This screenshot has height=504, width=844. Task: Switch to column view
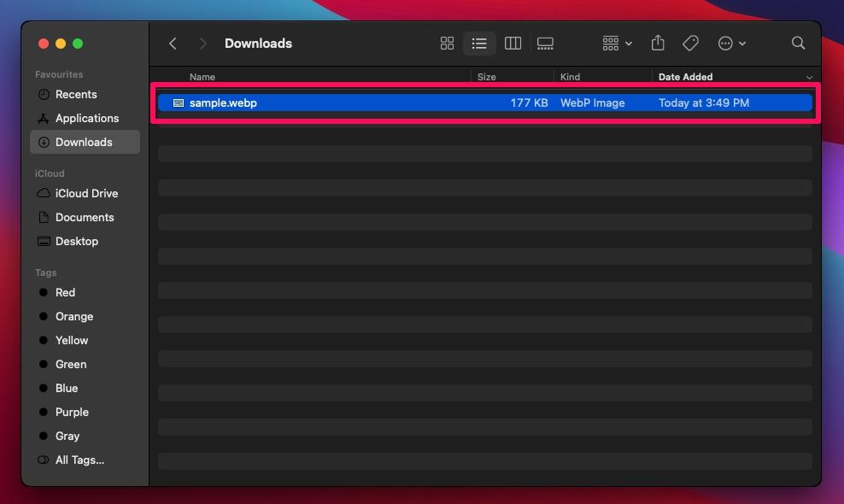[513, 43]
